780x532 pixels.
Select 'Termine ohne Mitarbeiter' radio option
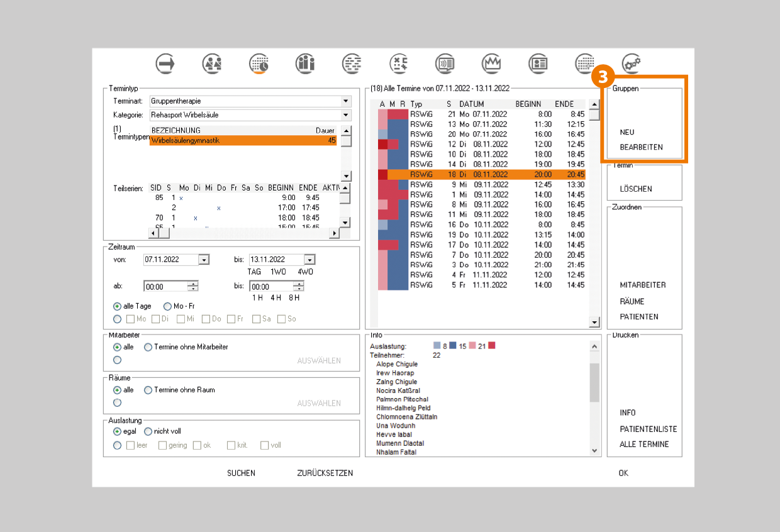(x=148, y=347)
